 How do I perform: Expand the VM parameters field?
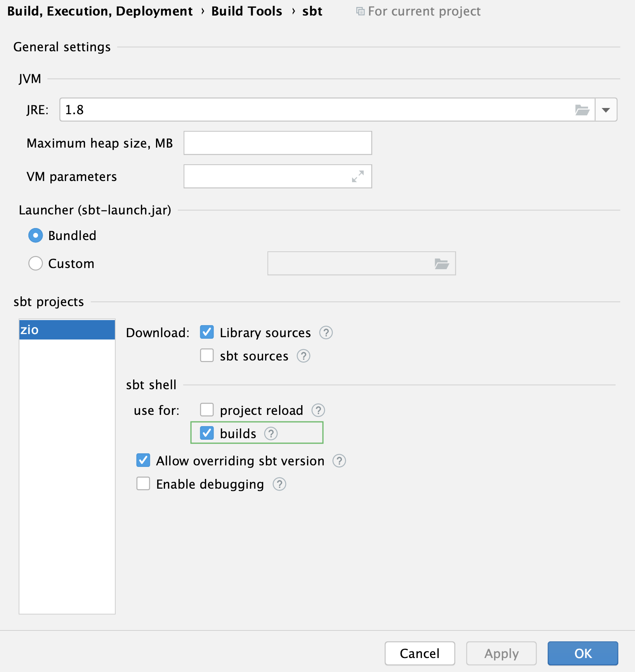[x=358, y=176]
